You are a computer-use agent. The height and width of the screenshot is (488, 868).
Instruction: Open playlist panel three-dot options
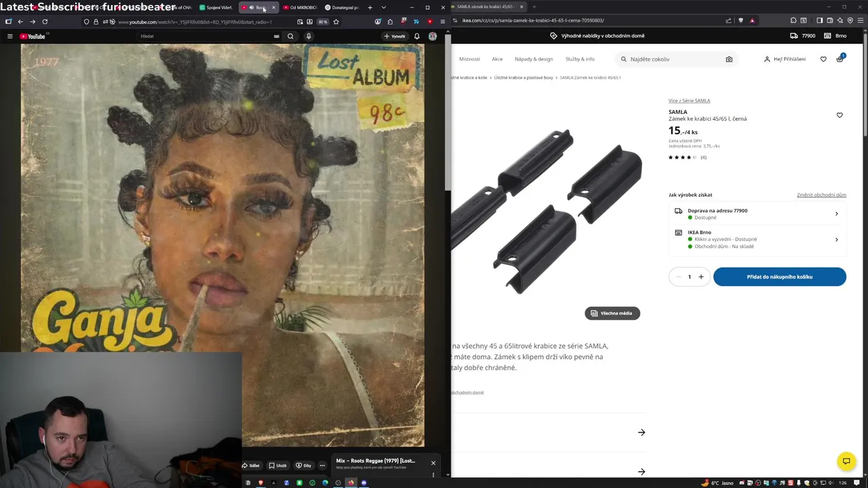click(x=433, y=475)
